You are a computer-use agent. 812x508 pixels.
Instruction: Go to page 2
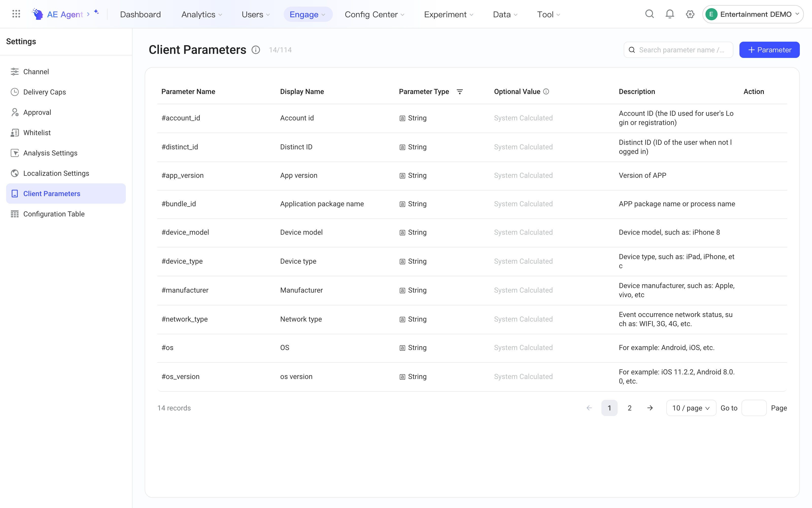click(x=630, y=408)
